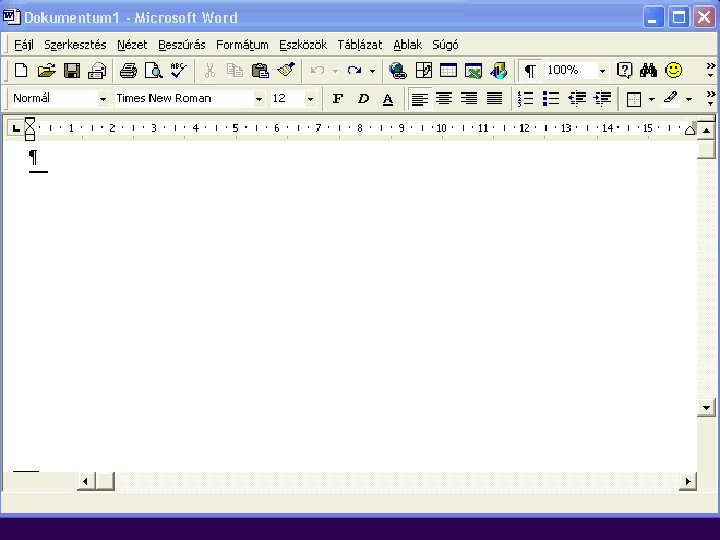Click the right indent marker on ruler
This screenshot has width=720, height=540.
690,130
